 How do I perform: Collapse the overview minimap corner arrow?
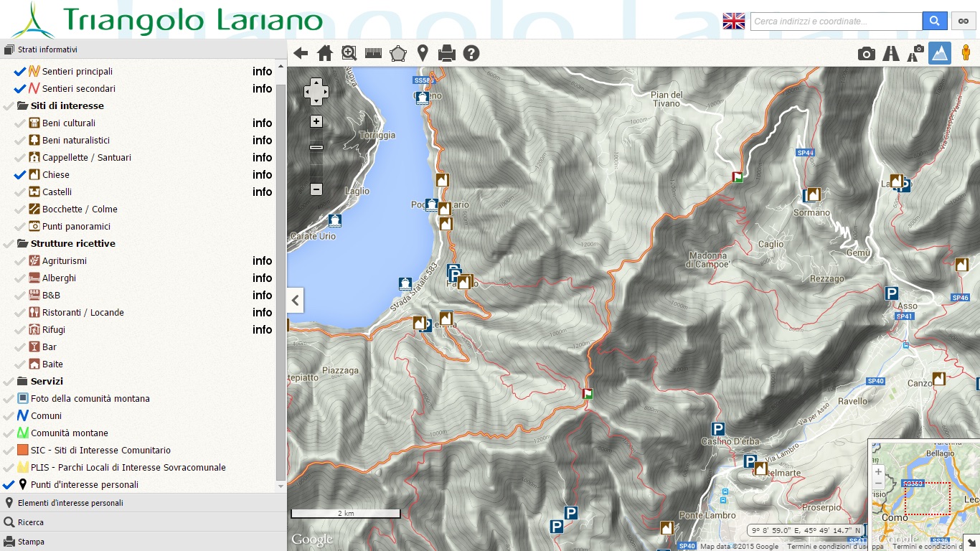pyautogui.click(x=971, y=542)
